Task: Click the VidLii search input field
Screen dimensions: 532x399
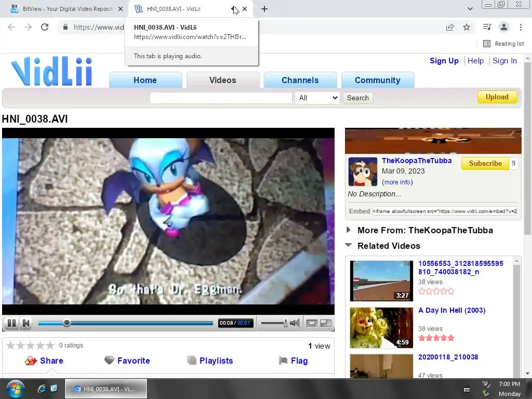Action: coord(221,98)
